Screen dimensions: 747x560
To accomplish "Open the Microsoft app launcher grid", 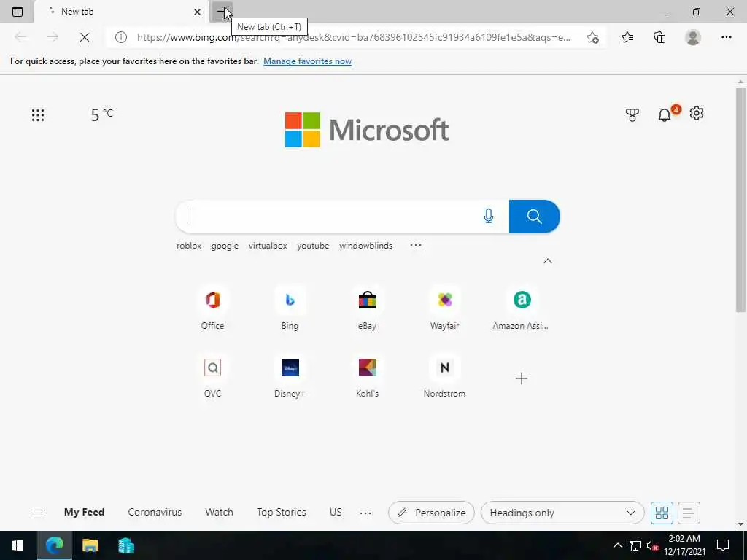I will 38,114.
